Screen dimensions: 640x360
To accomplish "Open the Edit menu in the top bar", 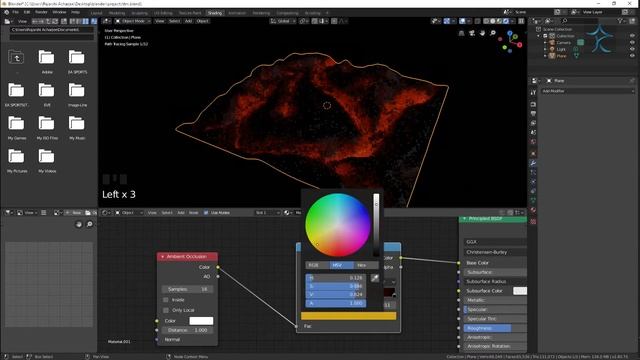I will click(27, 12).
